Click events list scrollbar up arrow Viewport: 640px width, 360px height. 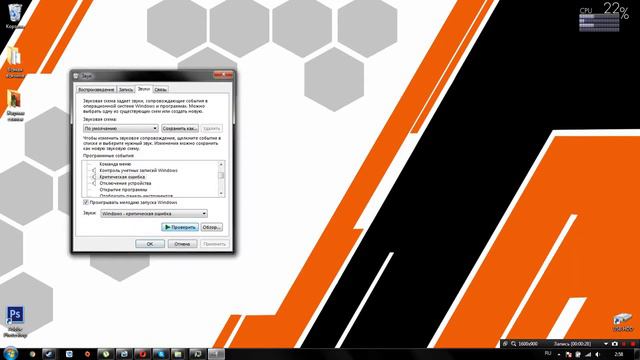[x=221, y=164]
